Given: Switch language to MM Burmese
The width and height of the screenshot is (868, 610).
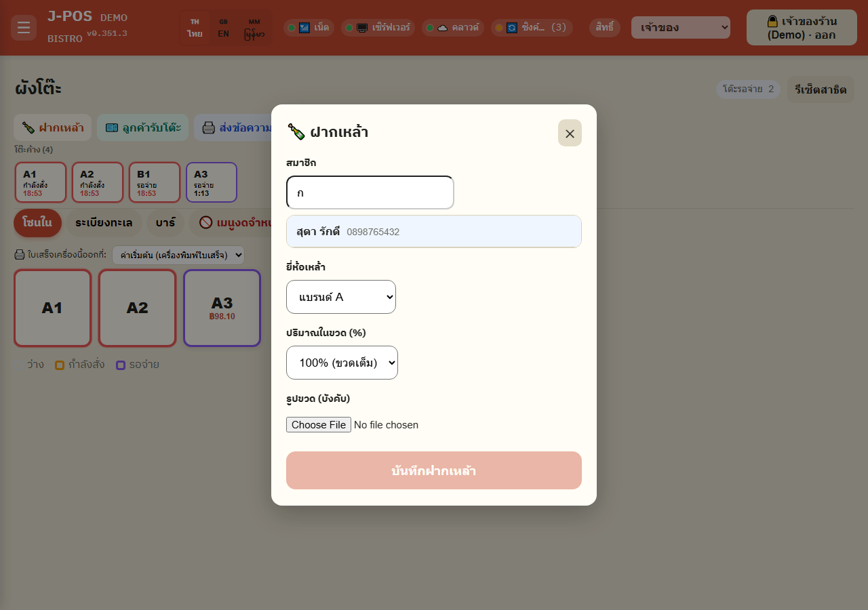Looking at the screenshot, I should point(254,28).
